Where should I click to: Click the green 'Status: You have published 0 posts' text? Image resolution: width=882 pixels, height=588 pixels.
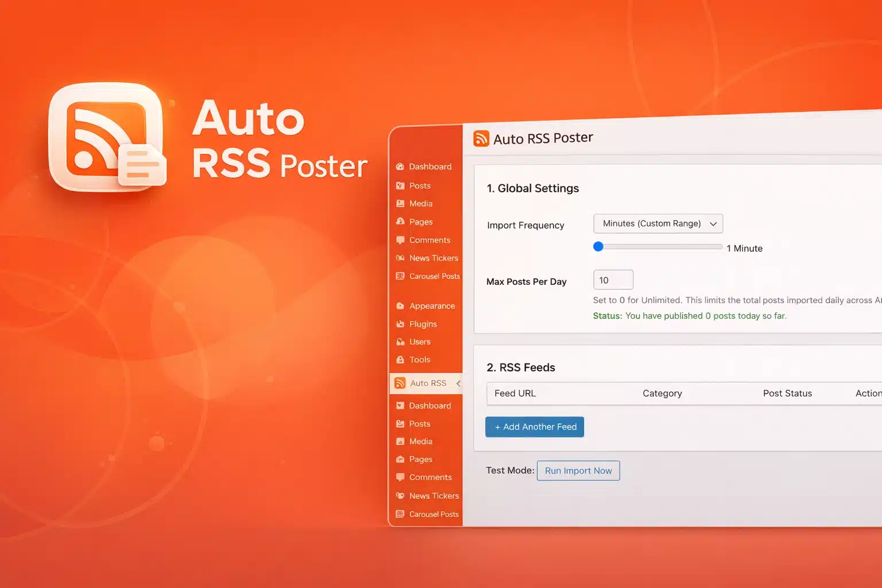(x=690, y=316)
